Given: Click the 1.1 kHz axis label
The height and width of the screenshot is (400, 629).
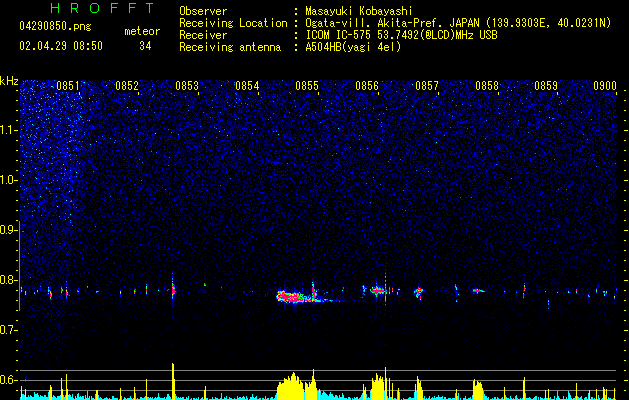Looking at the screenshot, I should pos(9,130).
